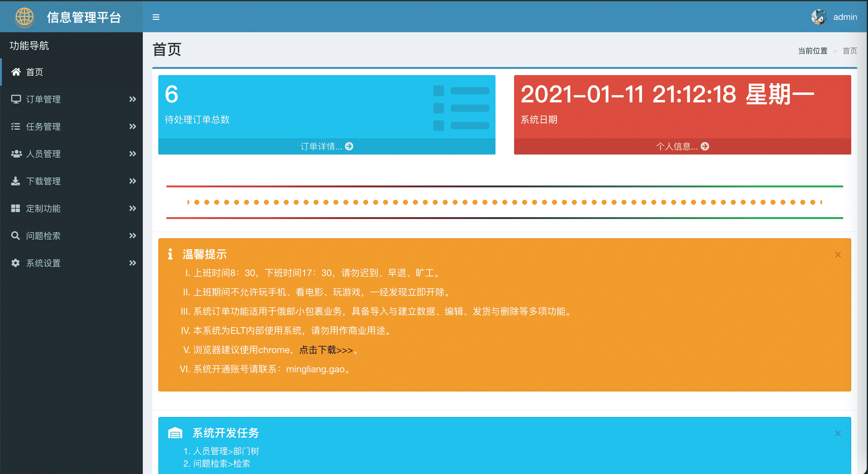Expand the 订单管理 chevron arrow
The image size is (868, 474).
pos(133,99)
